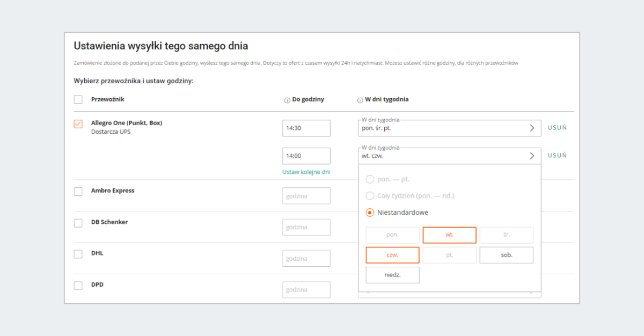Remove the 14:00 row with USUŃ

pos(557,156)
